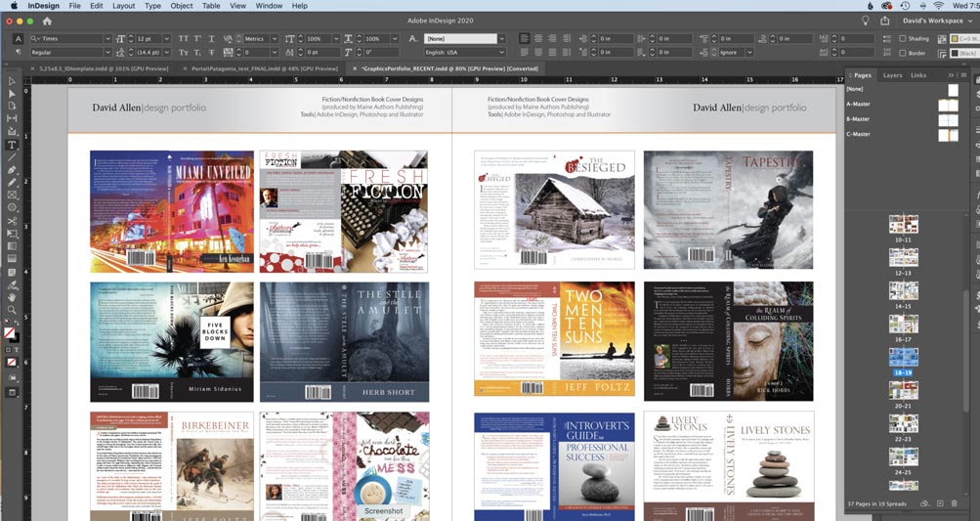980x521 pixels.
Task: Switch to the PortaitPatagonia_text_FINAL.indd document tab
Action: (265, 68)
